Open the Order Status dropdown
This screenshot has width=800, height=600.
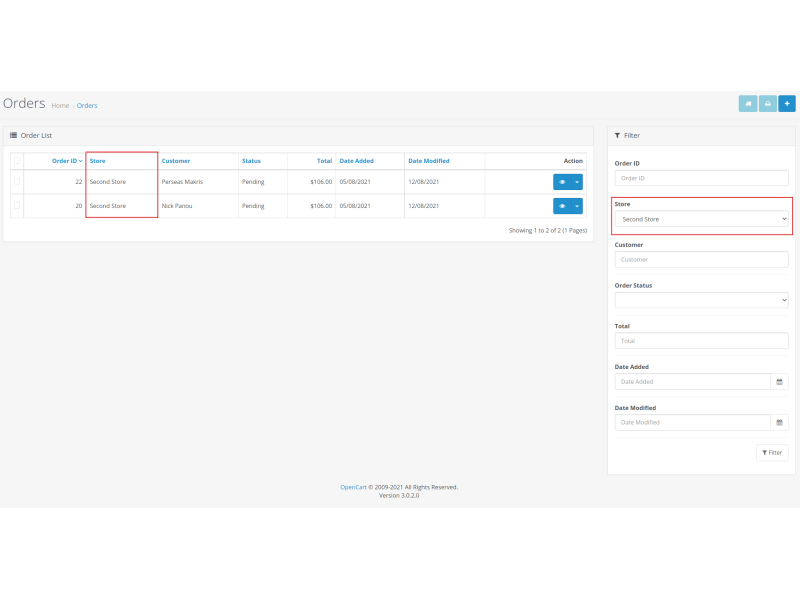[x=701, y=299]
